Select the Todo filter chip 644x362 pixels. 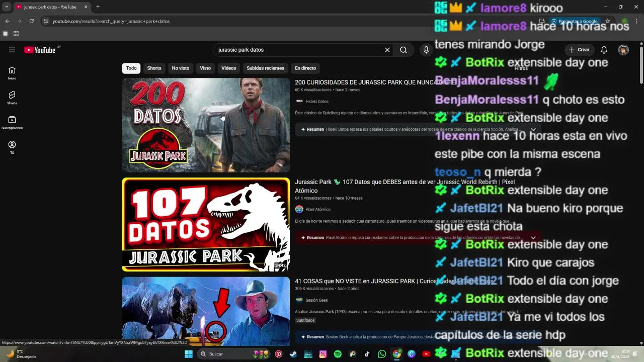coord(131,68)
